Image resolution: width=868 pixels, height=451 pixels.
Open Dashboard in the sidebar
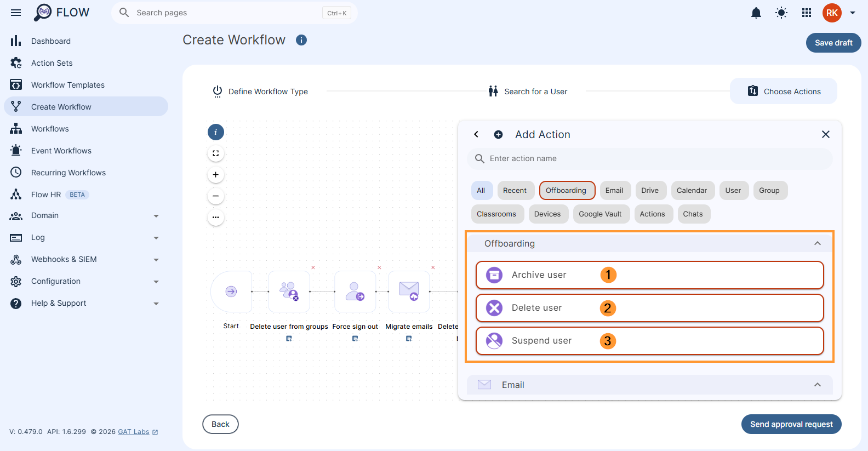[x=86, y=41]
